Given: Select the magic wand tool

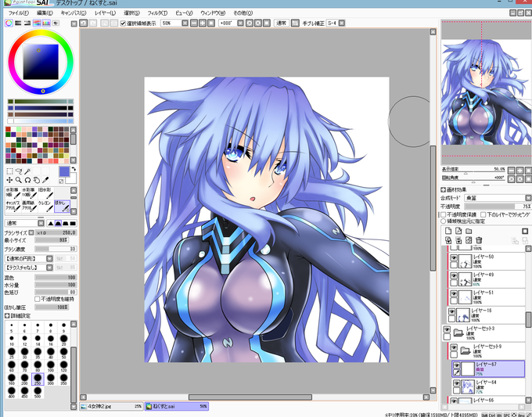Looking at the screenshot, I should tap(28, 171).
